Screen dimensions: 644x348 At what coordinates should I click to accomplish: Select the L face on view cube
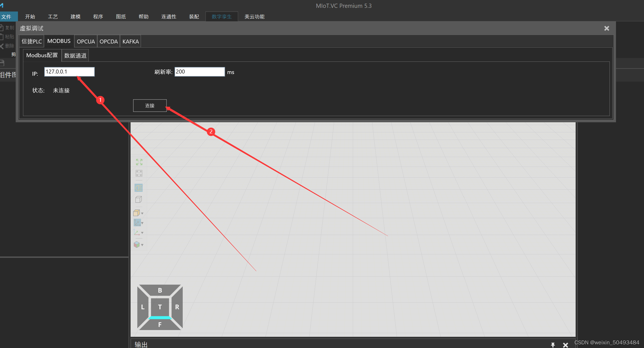coord(143,307)
